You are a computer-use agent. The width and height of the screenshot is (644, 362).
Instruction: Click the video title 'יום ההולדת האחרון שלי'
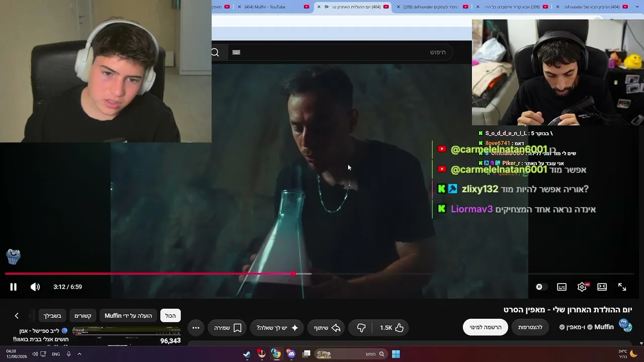[568, 310]
